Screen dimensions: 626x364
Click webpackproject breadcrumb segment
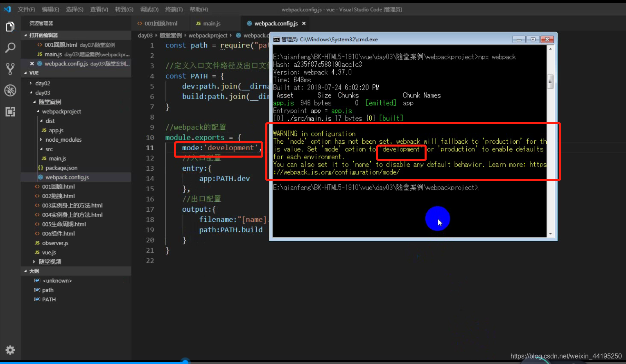tap(208, 36)
